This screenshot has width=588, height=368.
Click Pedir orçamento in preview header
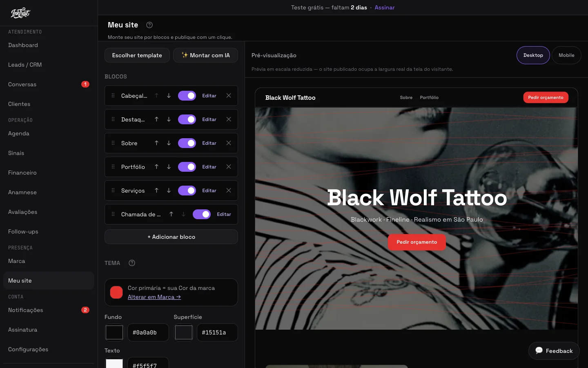point(546,97)
